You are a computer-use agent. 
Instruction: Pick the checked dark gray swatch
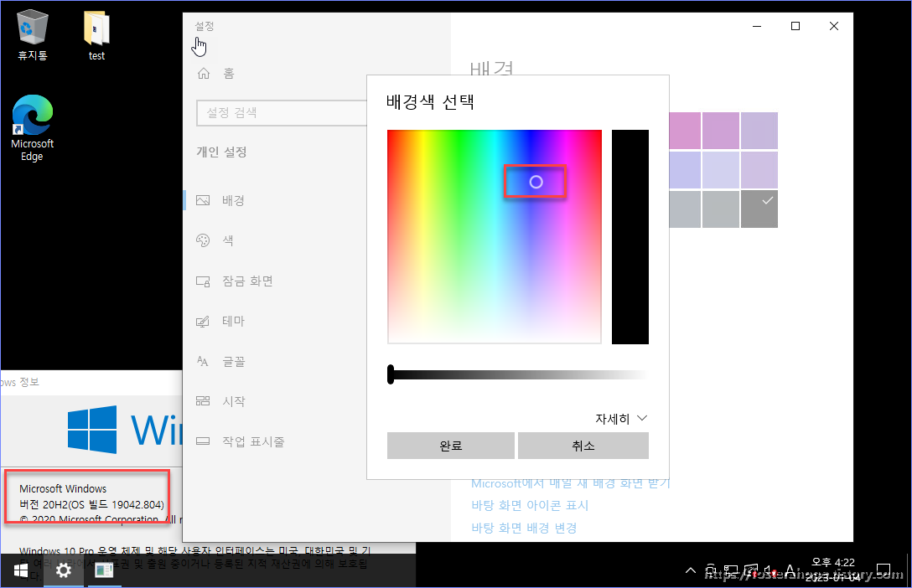click(x=759, y=209)
